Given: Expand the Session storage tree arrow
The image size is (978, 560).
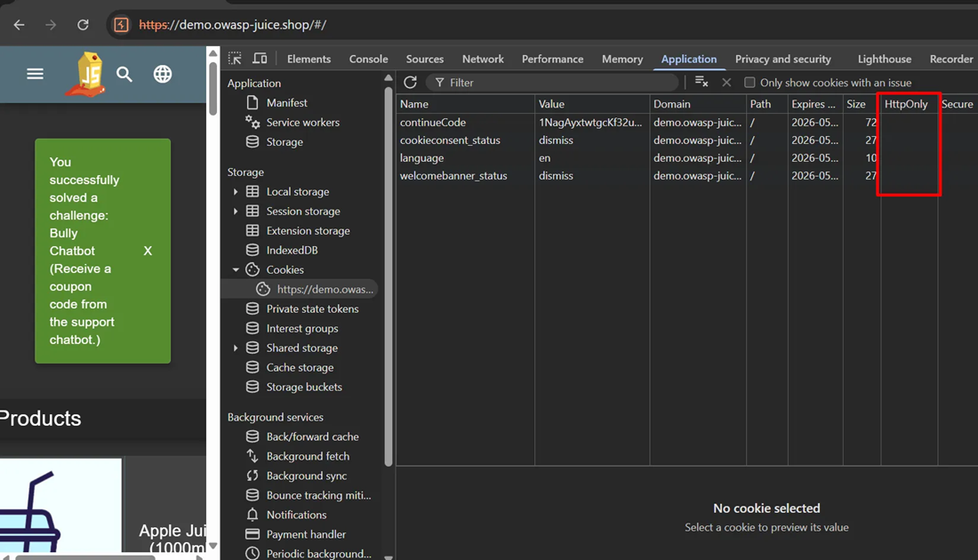Looking at the screenshot, I should [236, 212].
